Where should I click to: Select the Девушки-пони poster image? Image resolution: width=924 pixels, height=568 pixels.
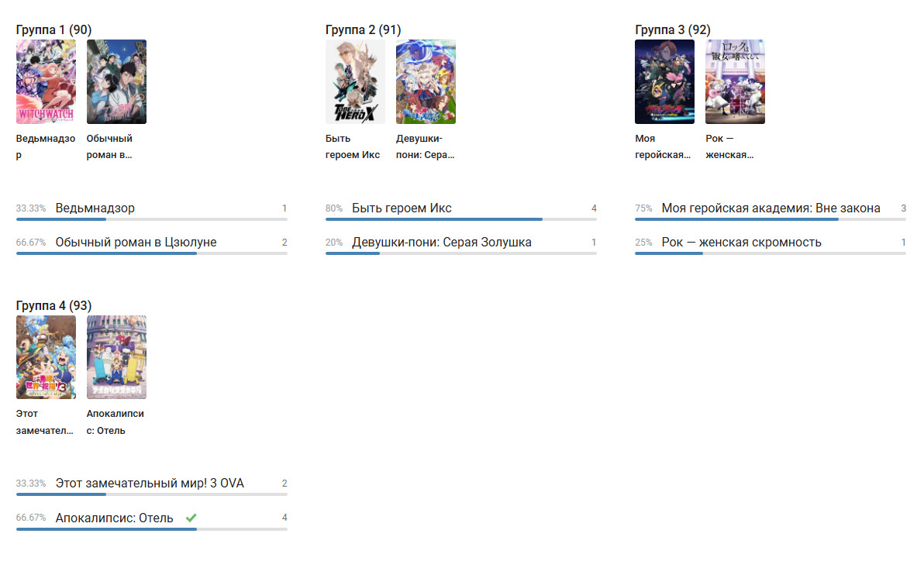(426, 82)
